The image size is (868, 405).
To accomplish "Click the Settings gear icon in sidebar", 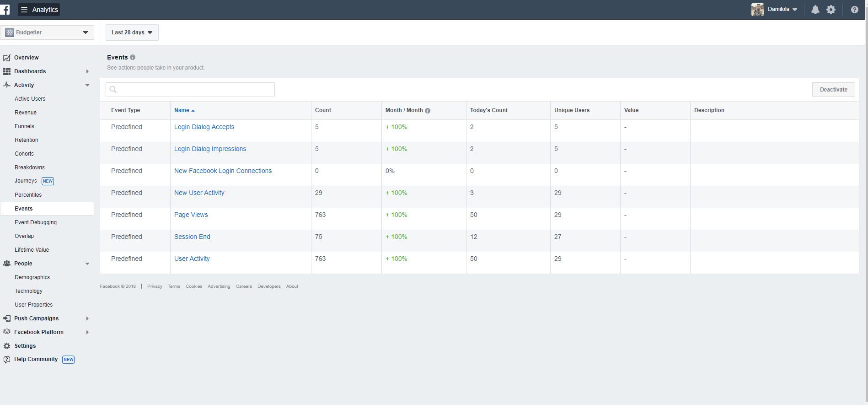I will [7, 346].
